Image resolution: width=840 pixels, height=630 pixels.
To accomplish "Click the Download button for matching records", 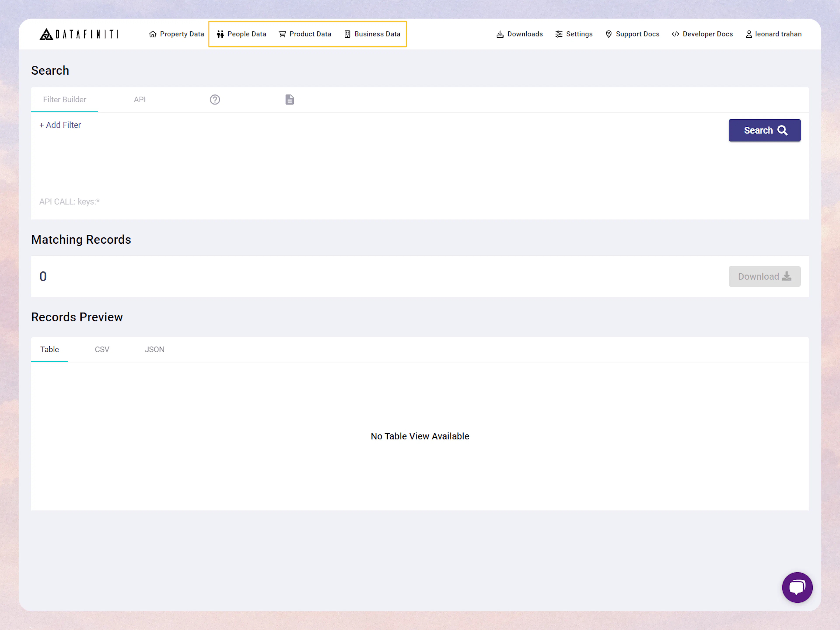I will [x=765, y=276].
